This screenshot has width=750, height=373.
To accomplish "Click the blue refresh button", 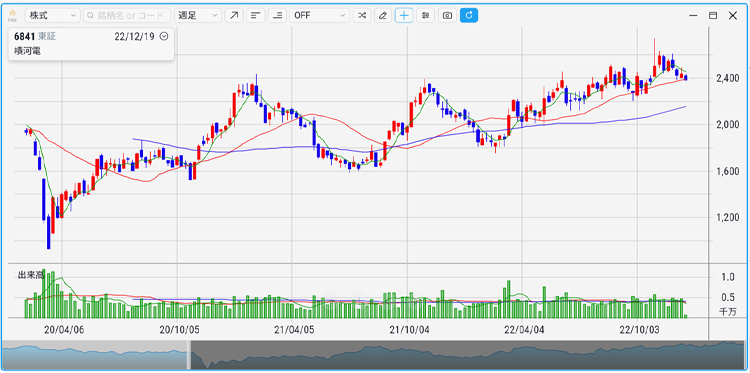I will coord(469,15).
